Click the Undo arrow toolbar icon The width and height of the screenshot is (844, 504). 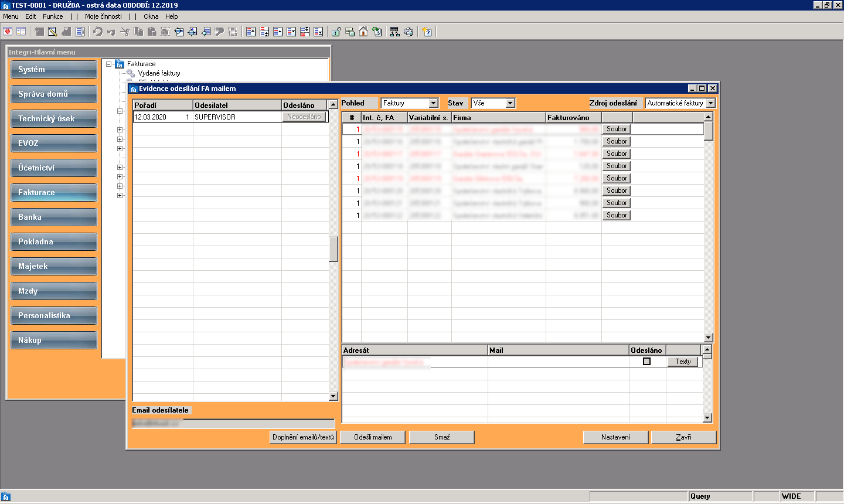coord(98,32)
